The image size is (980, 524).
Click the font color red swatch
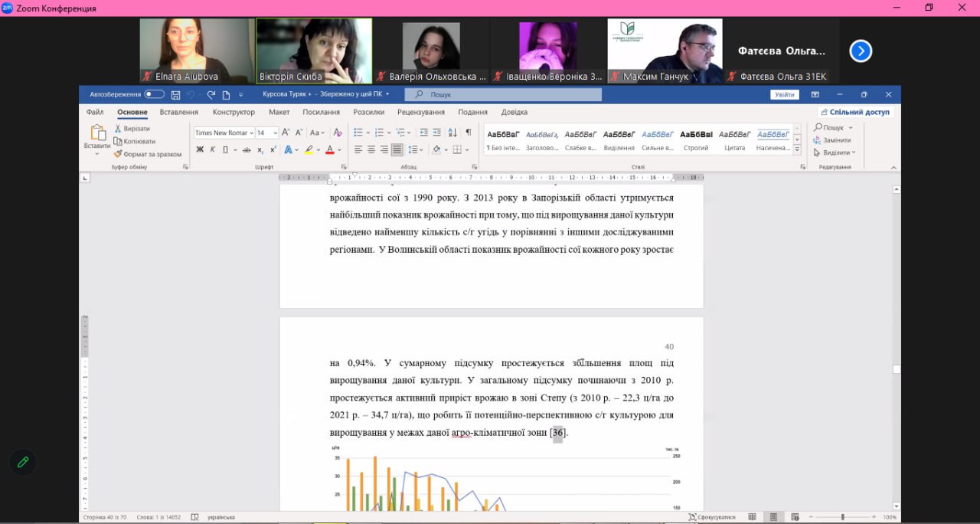[x=329, y=150]
